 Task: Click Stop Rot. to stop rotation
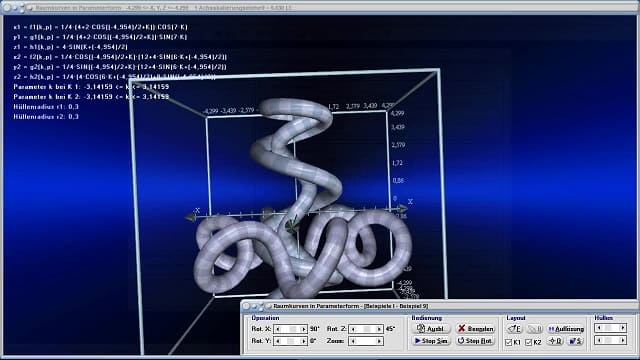coord(475,340)
